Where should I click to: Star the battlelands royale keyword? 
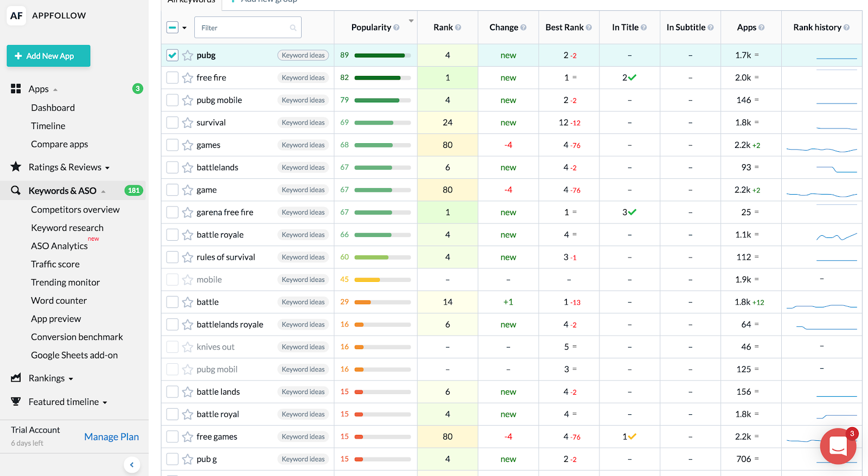[x=188, y=325]
